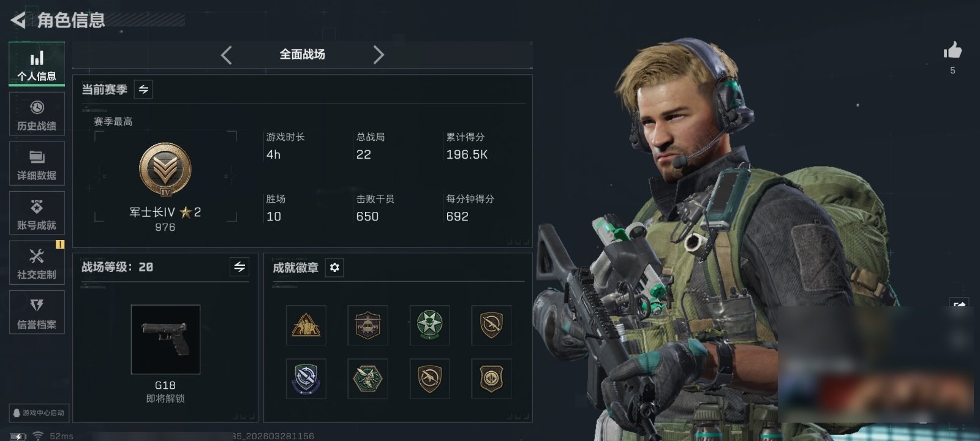Switch to the previous mode with left chevron
Viewport: 980px width, 441px height.
(x=226, y=55)
